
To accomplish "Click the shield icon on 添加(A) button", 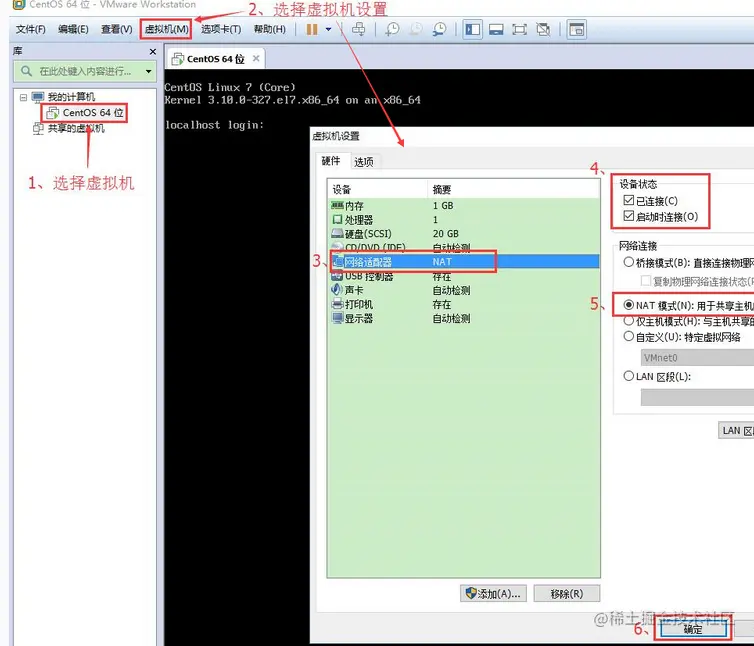I will [x=471, y=593].
